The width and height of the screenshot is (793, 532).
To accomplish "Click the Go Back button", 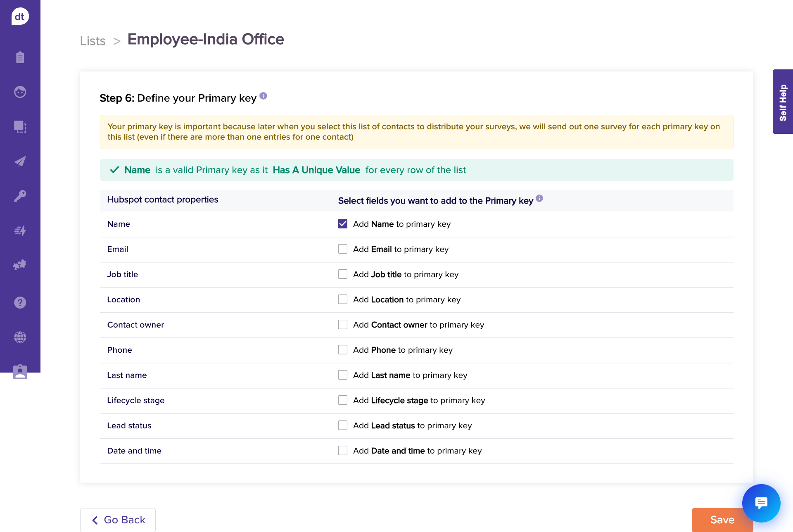I will 118,520.
